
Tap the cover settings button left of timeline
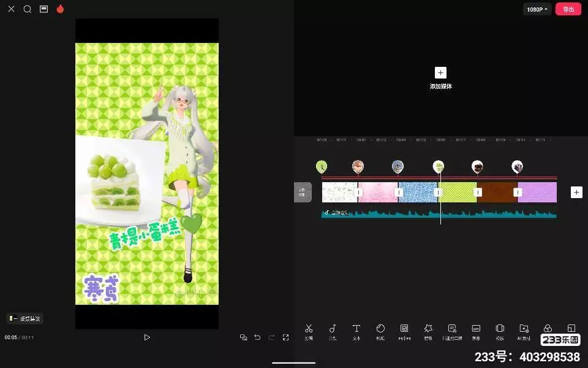303,192
